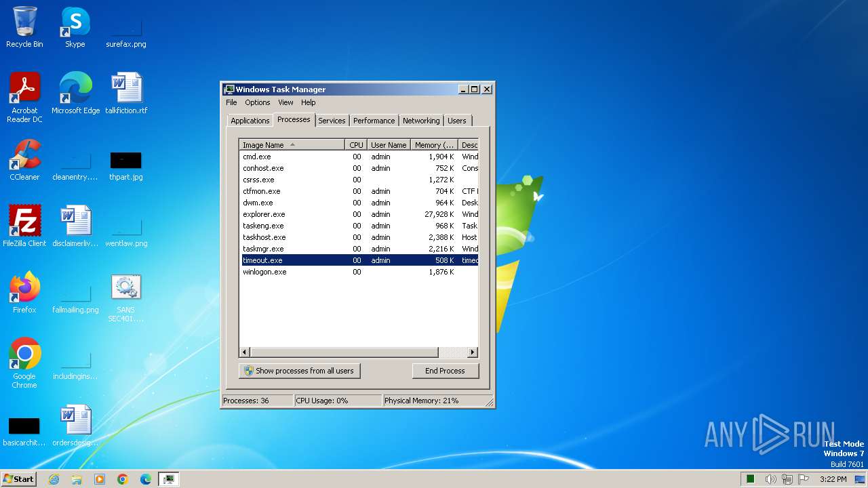Click the network tray icon

coord(787,479)
